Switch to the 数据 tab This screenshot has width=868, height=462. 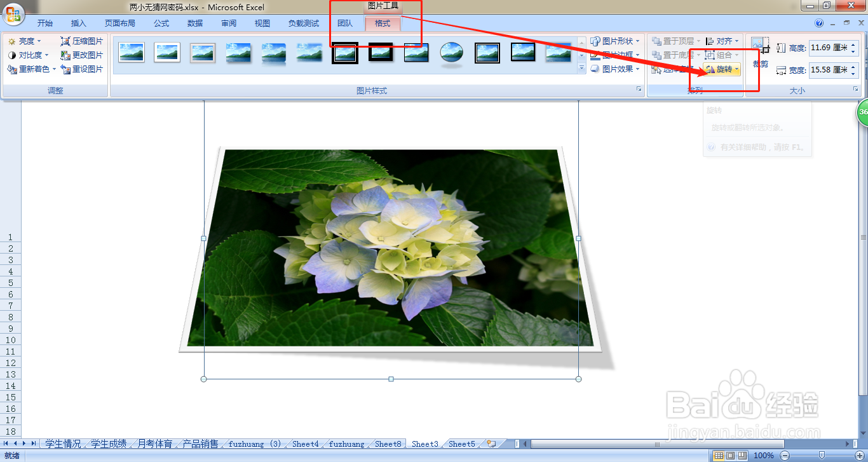(x=195, y=24)
